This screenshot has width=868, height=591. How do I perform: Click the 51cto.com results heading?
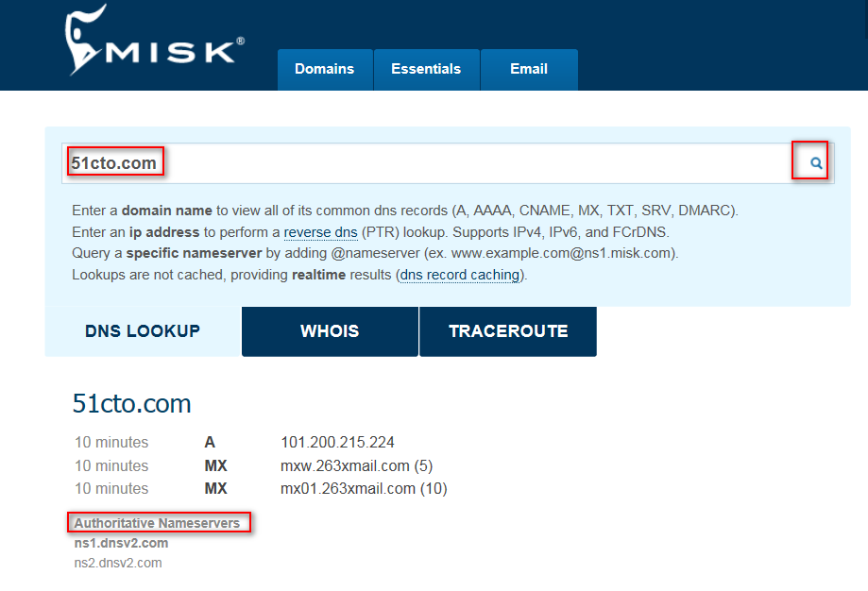(x=131, y=403)
